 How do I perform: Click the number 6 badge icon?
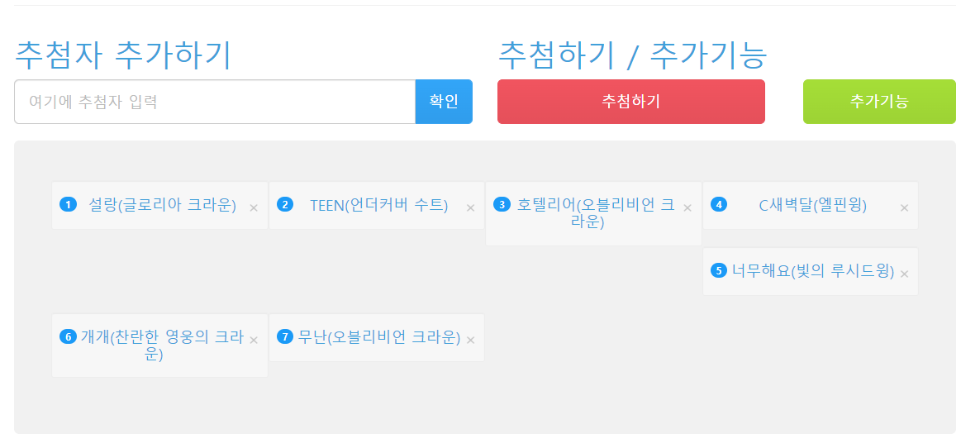(68, 336)
